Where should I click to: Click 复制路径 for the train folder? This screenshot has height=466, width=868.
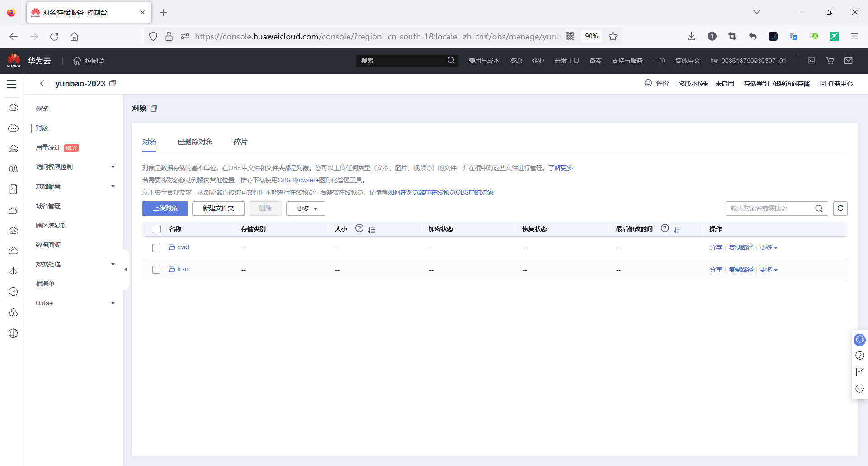coord(741,270)
